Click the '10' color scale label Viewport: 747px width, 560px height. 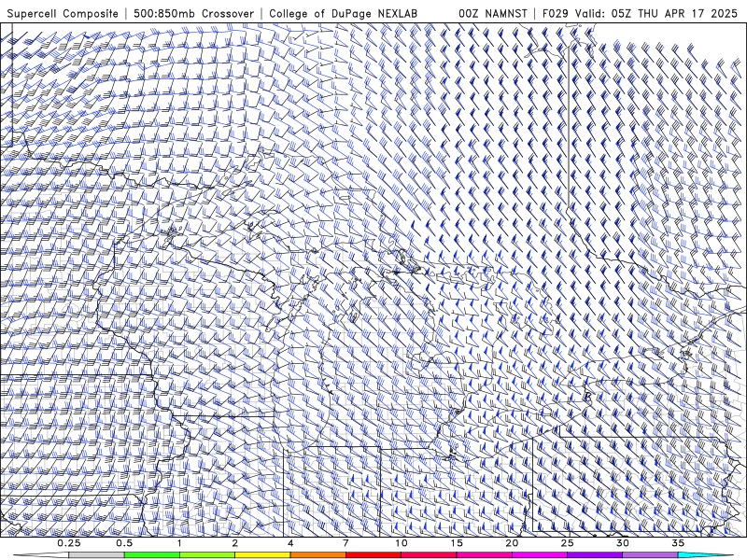click(402, 543)
